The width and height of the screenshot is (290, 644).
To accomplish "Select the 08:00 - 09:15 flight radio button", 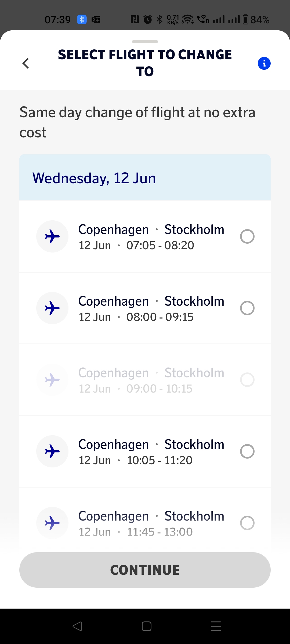I will pyautogui.click(x=247, y=308).
